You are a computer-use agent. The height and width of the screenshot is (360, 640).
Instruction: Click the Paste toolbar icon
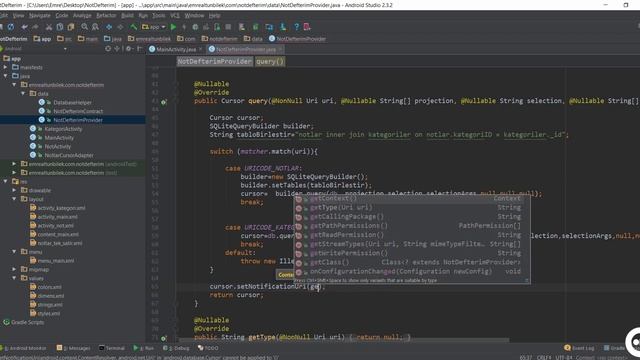[x=71, y=27]
